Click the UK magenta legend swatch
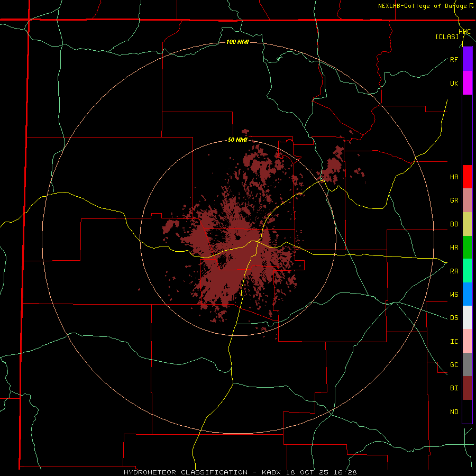The image size is (476, 476). (467, 83)
